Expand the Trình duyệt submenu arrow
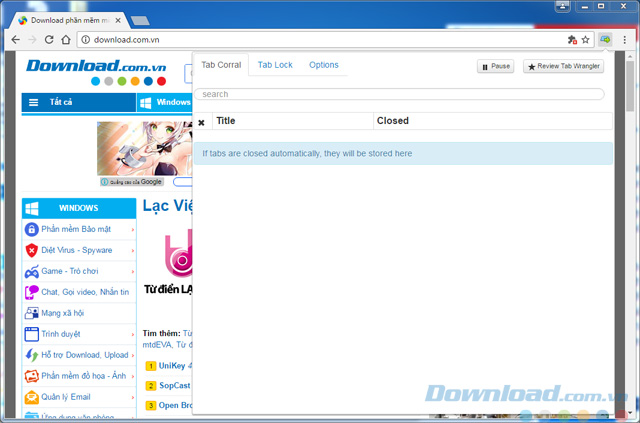The height and width of the screenshot is (423, 640). [133, 334]
